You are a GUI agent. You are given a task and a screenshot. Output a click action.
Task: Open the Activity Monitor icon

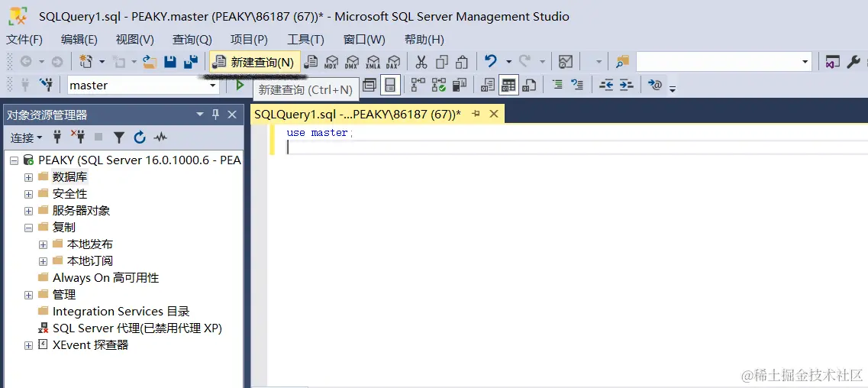[565, 61]
